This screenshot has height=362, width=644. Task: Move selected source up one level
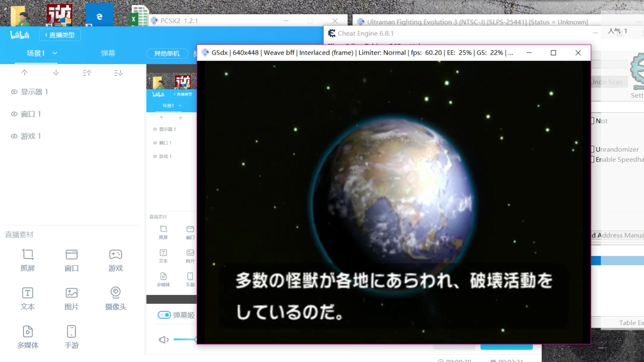coord(24,72)
